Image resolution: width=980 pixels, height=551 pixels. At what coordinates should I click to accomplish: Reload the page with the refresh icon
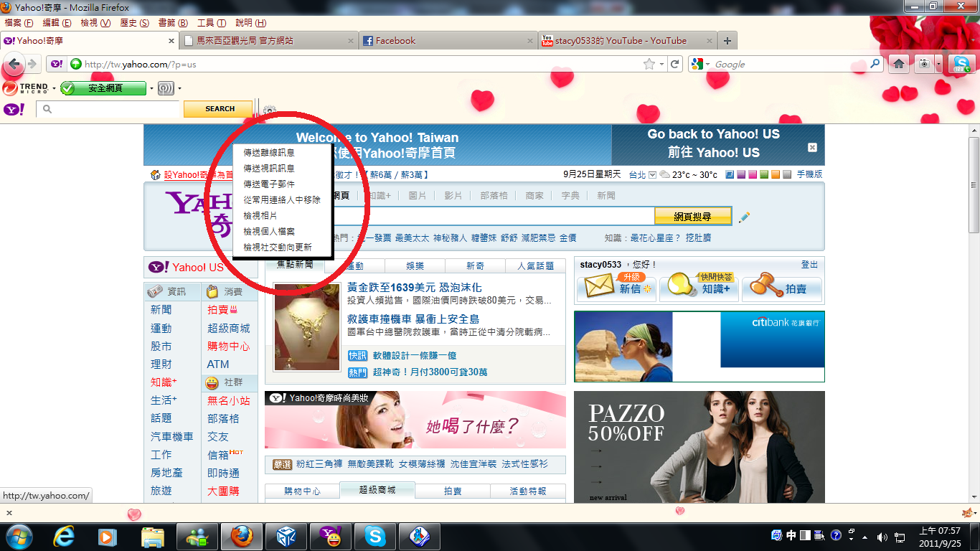pos(675,64)
